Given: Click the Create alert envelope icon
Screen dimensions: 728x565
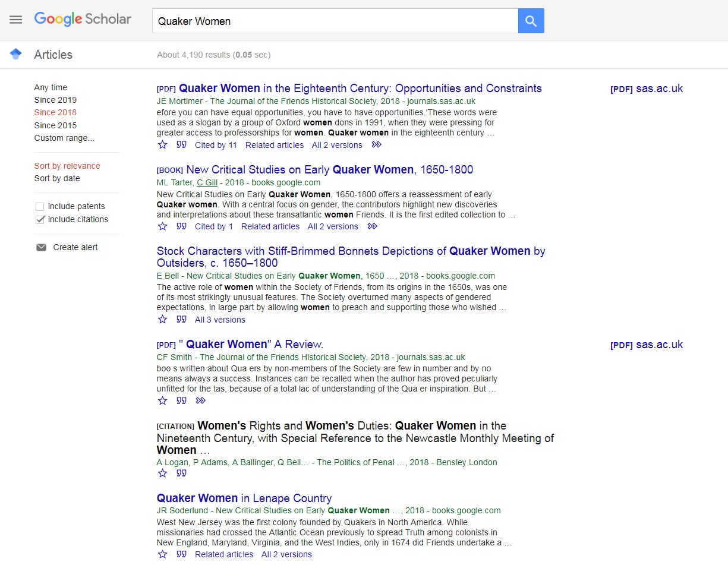Looking at the screenshot, I should [41, 247].
